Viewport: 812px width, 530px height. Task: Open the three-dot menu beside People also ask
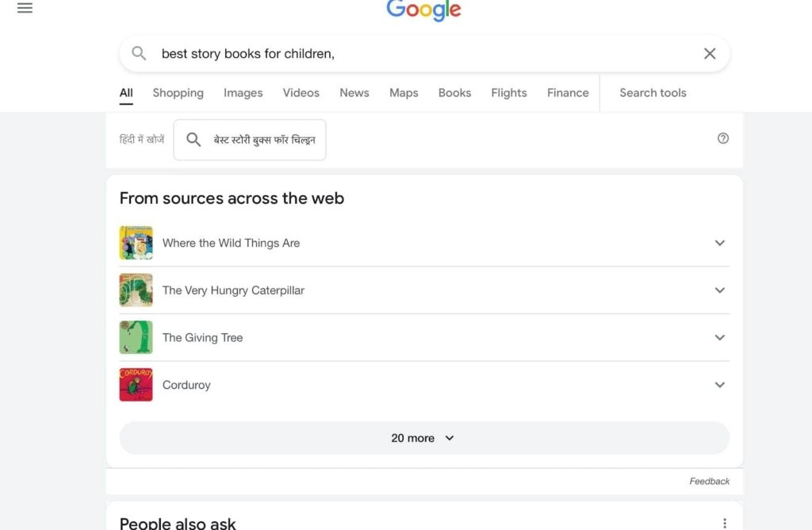click(724, 523)
